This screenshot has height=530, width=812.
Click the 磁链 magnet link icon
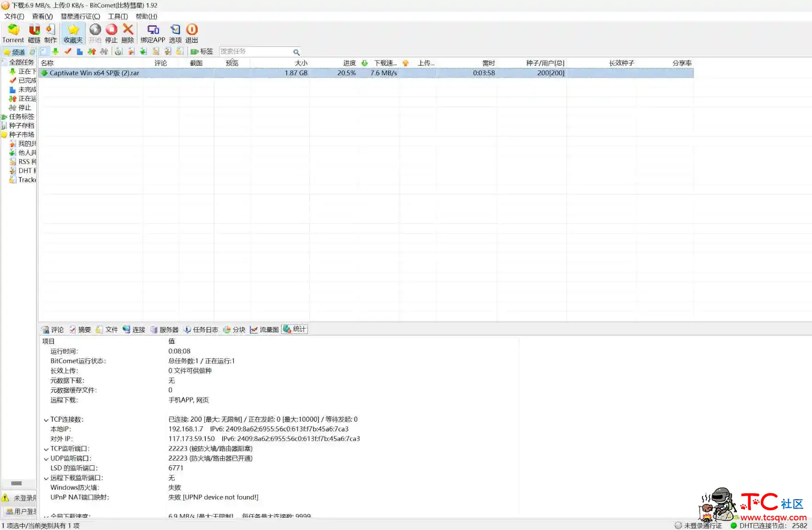(34, 33)
